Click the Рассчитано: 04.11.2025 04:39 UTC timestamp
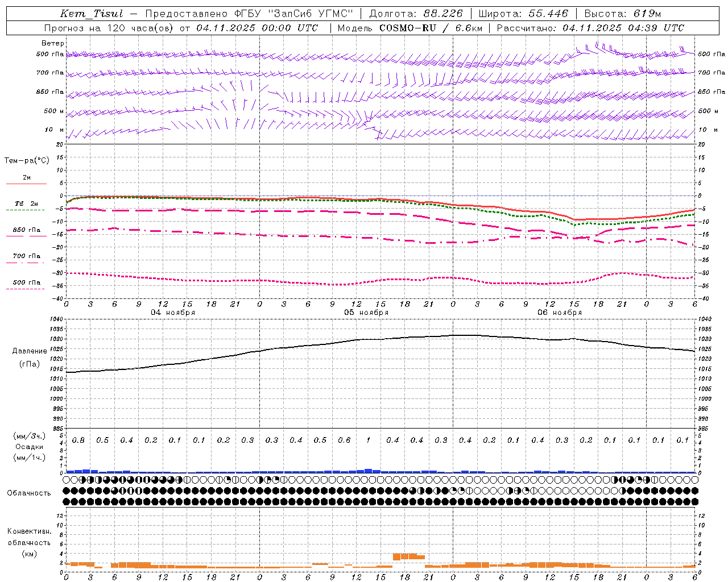 pyautogui.click(x=590, y=28)
